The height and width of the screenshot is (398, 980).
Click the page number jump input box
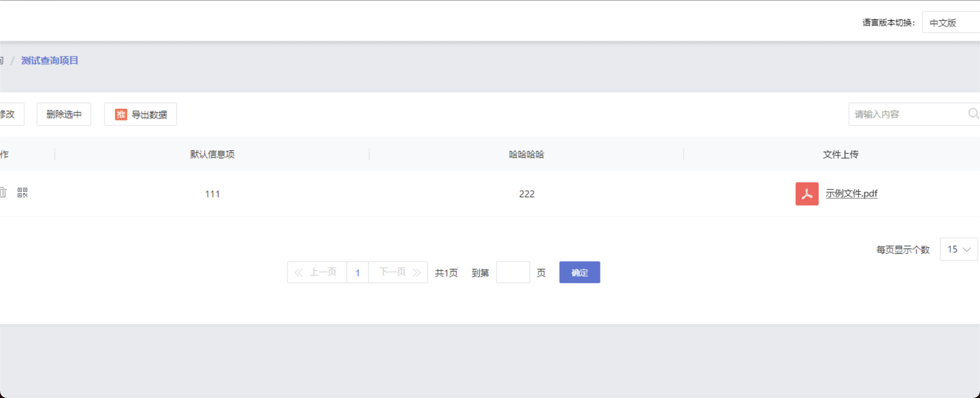point(512,272)
